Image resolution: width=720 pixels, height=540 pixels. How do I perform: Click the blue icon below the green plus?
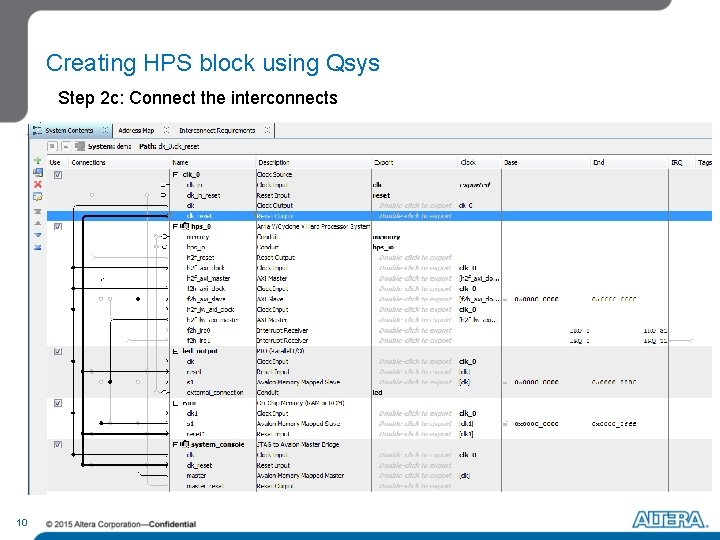pos(38,172)
